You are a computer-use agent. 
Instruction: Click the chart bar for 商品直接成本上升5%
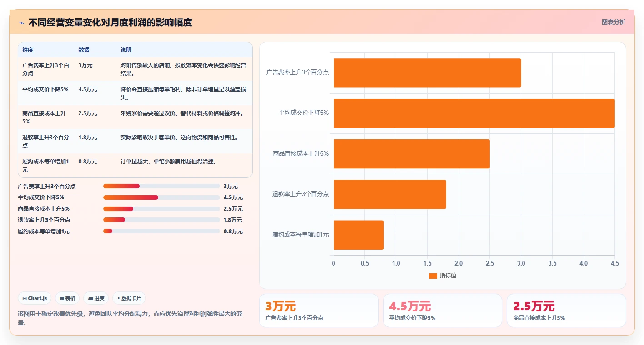[412, 154]
